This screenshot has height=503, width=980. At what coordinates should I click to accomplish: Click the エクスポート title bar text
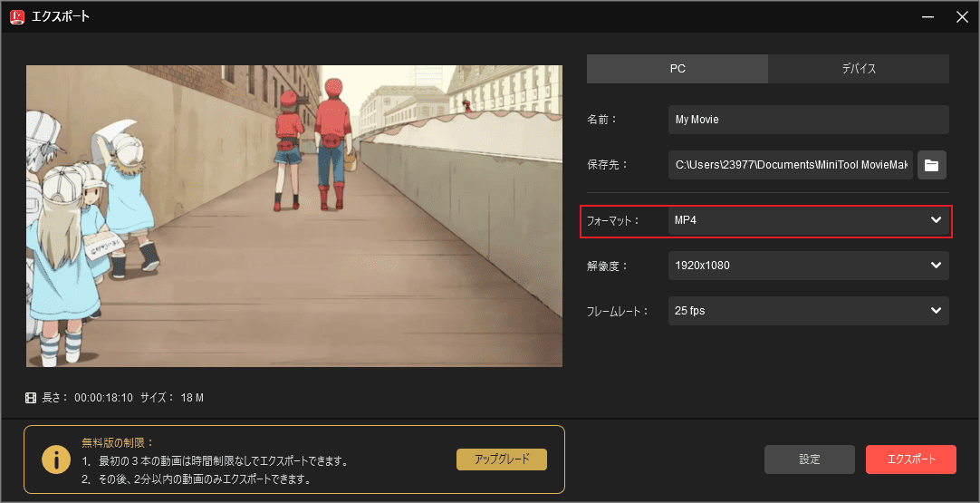pyautogui.click(x=61, y=17)
